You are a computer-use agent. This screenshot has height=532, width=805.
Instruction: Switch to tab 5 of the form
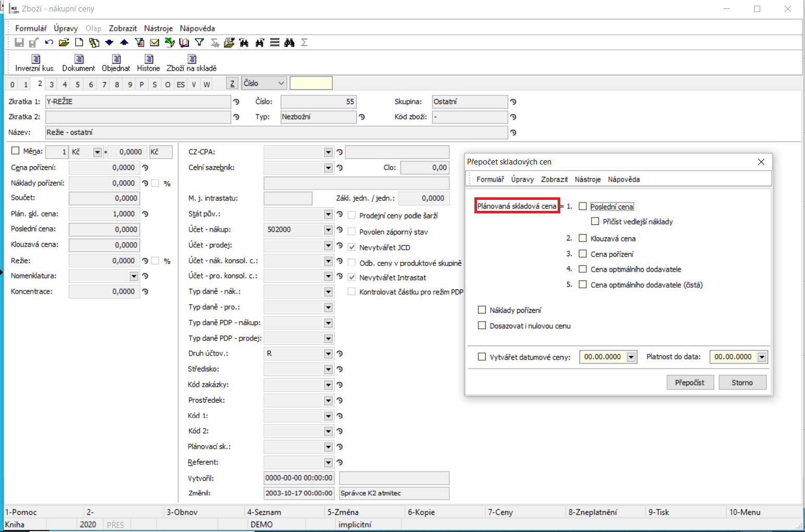[x=78, y=84]
